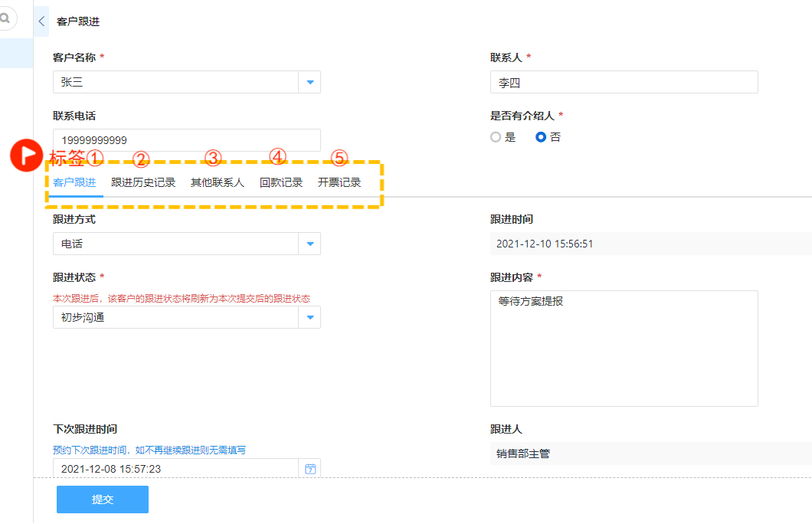
Task: Click the 跟进时间 field showing 2021-12-10
Action: 650,244
